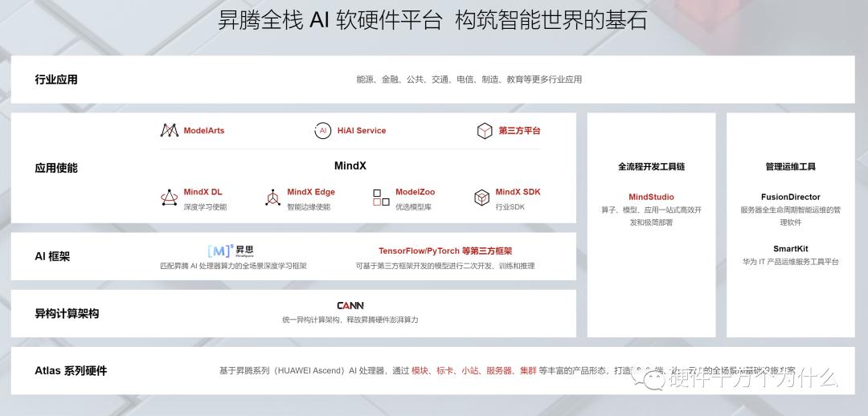The image size is (868, 416).
Task: Open the 第三方平台 link
Action: (519, 131)
